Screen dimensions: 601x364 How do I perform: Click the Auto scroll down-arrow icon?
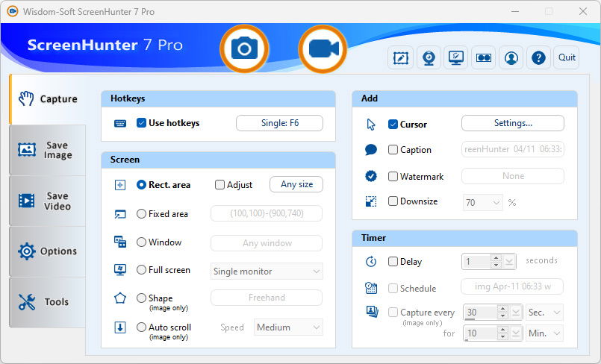(x=120, y=327)
